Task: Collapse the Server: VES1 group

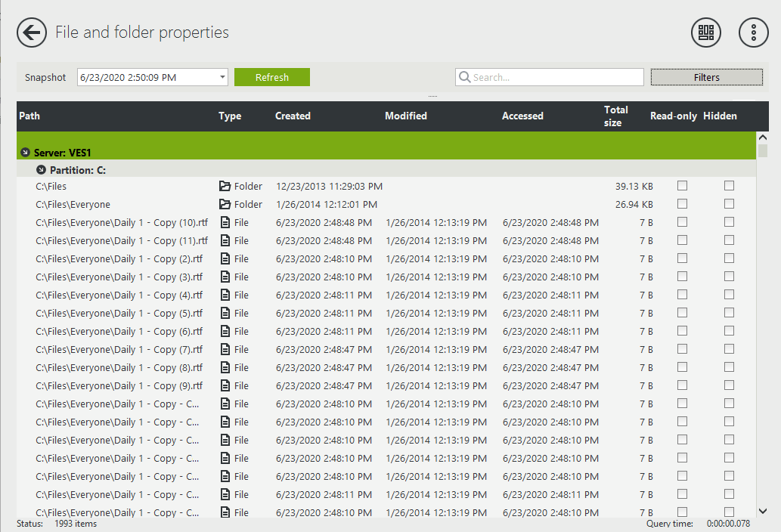Action: 25,153
